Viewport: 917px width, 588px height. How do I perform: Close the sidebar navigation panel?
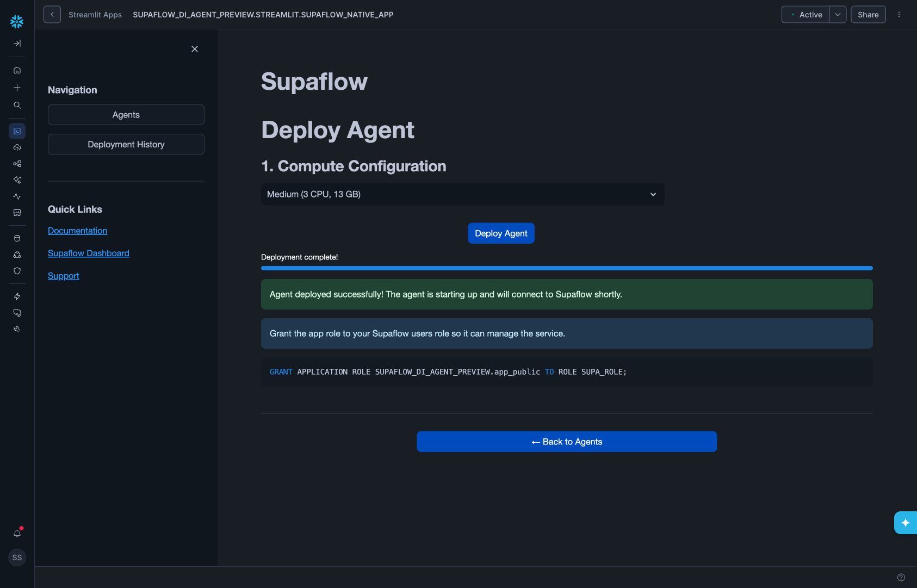pyautogui.click(x=195, y=49)
